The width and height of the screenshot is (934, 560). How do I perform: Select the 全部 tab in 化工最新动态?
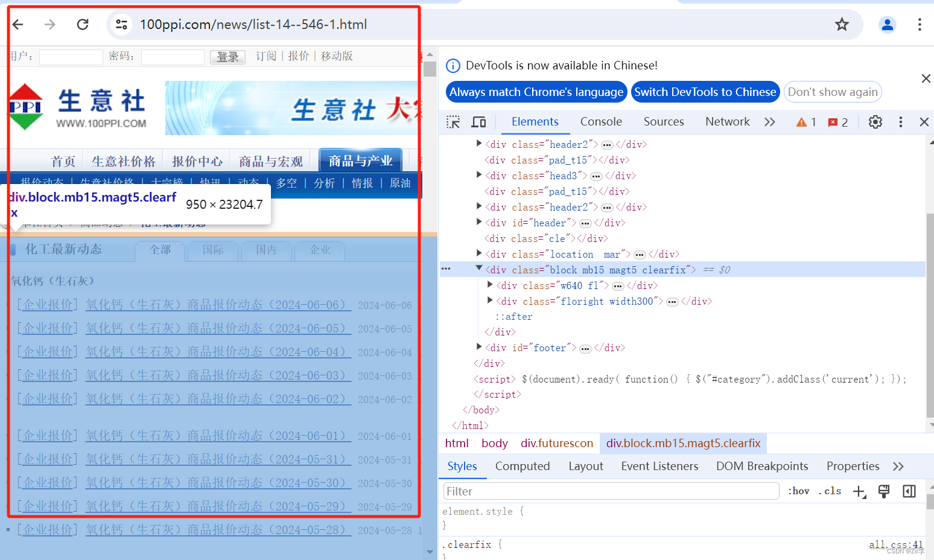pos(160,250)
